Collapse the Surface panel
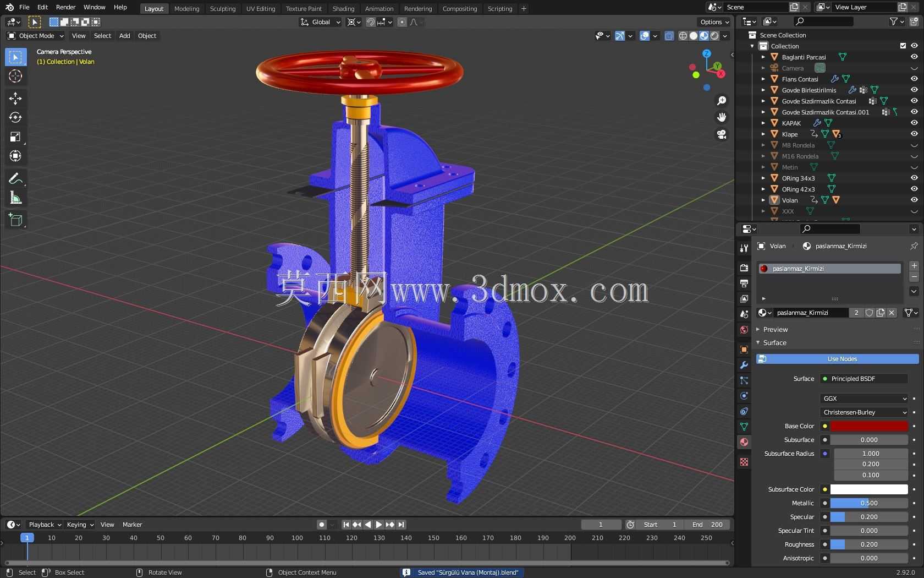 [774, 343]
